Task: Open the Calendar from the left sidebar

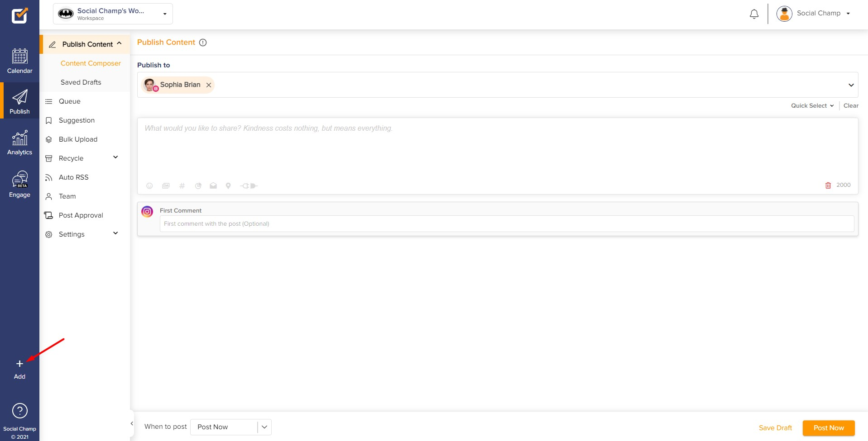Action: point(19,60)
